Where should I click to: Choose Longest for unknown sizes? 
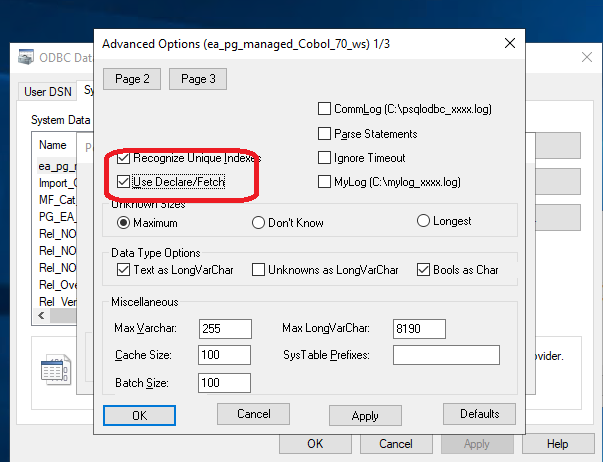(423, 221)
